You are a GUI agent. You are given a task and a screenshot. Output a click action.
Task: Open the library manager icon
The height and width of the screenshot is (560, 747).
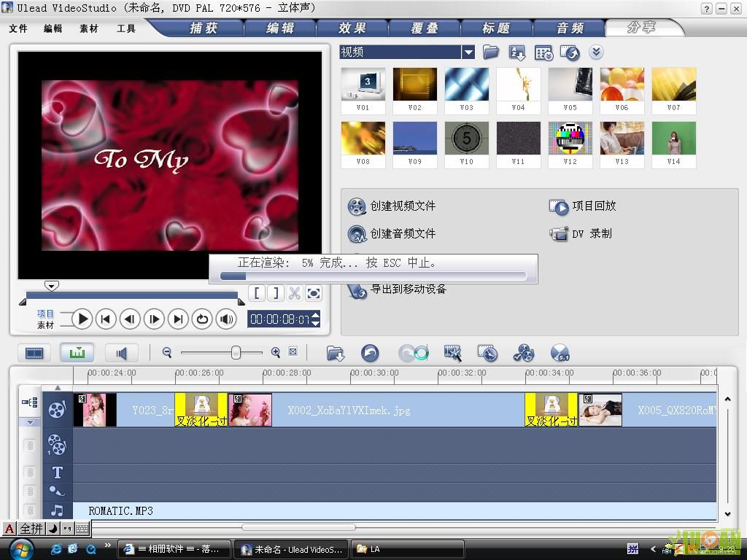click(543, 52)
